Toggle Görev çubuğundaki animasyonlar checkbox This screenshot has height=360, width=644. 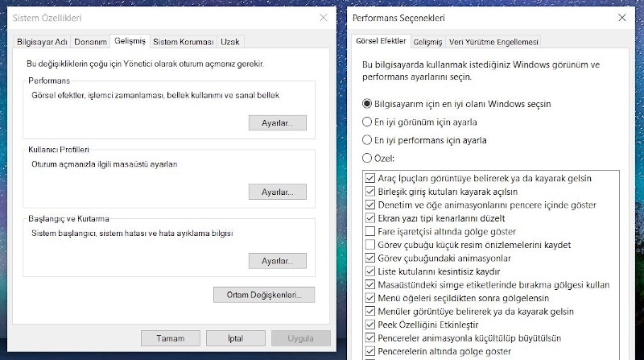pyautogui.click(x=370, y=258)
